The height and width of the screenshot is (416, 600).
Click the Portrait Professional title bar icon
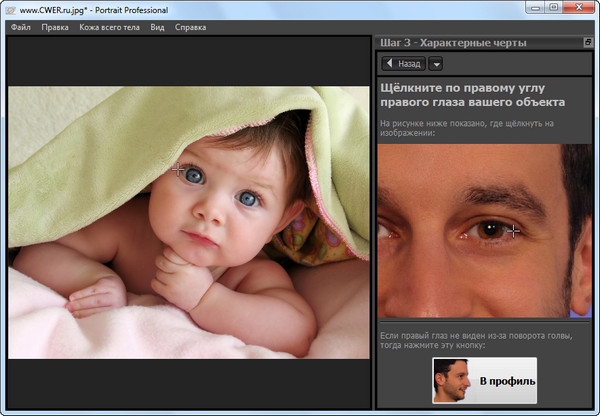(11, 9)
